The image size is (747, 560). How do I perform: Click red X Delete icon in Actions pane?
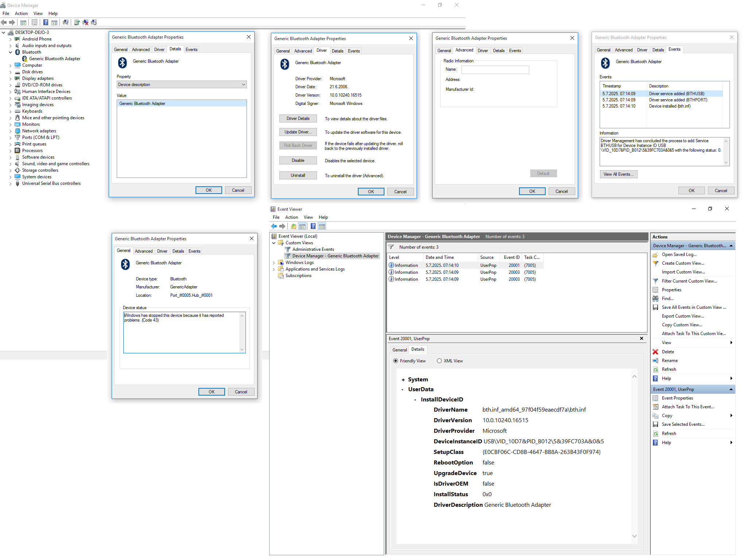[x=655, y=352]
